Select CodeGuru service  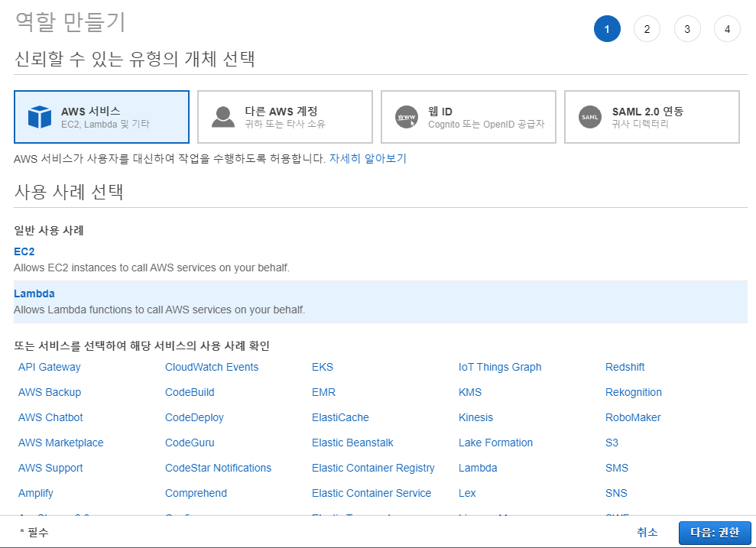190,443
